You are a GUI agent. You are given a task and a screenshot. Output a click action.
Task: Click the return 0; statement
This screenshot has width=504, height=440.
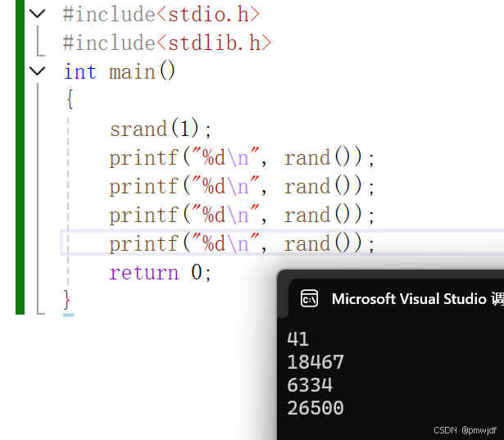pos(160,272)
